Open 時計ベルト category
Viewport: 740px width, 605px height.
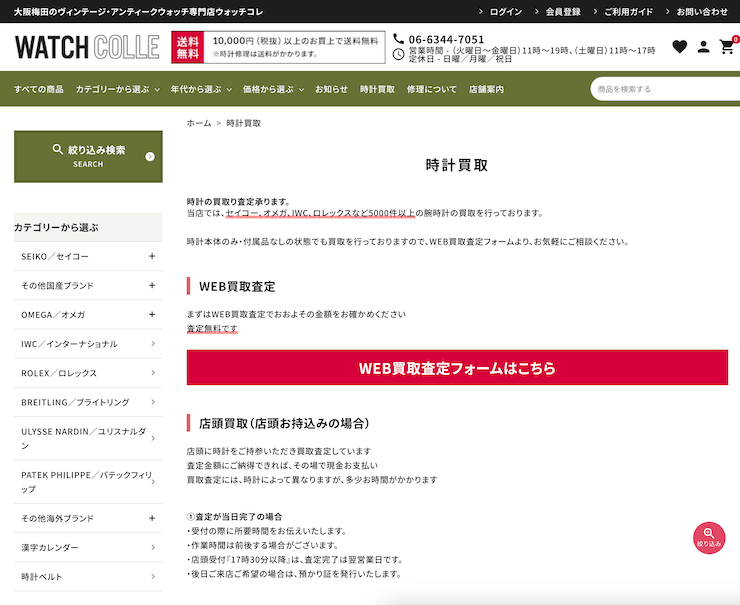[88, 577]
